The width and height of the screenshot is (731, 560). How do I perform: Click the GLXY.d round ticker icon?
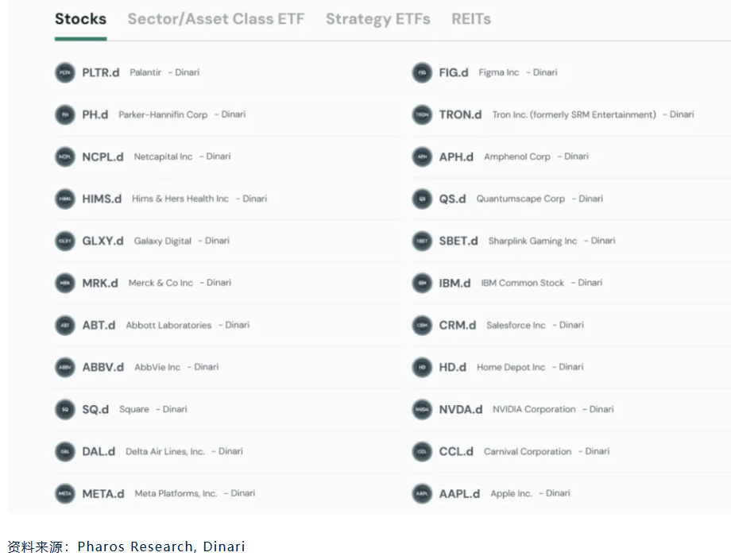(x=65, y=241)
